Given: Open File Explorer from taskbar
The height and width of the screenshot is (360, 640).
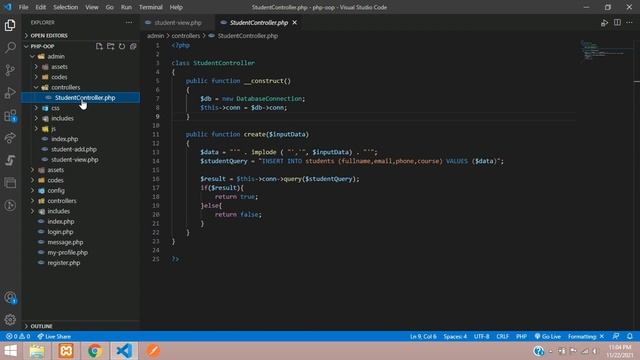Looking at the screenshot, I should tap(37, 351).
